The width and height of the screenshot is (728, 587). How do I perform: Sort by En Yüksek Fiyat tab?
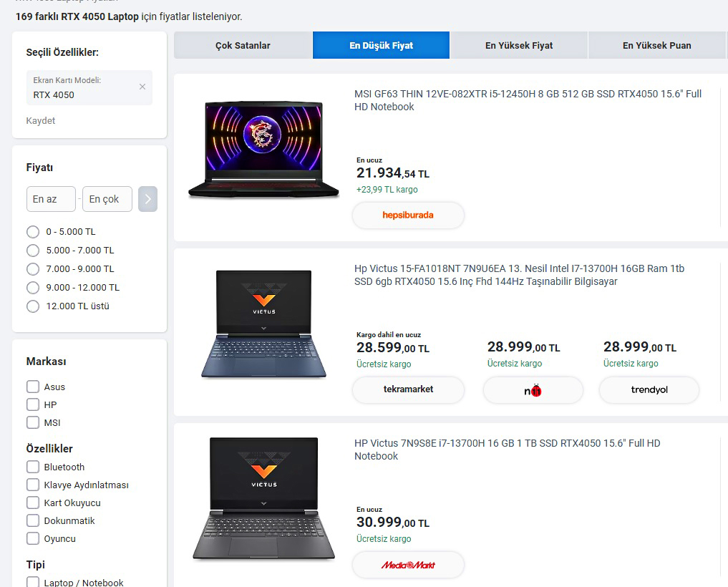(519, 45)
